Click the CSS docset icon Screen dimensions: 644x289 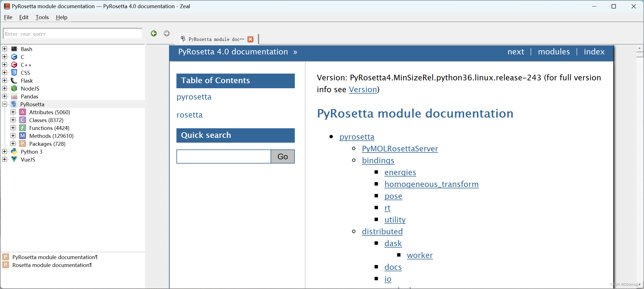tap(14, 73)
